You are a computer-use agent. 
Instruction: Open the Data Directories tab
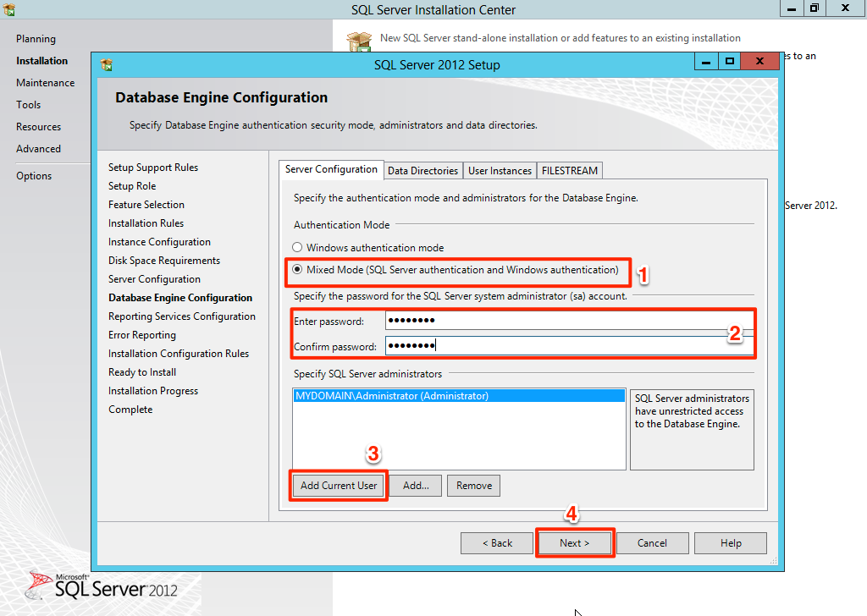coord(423,171)
